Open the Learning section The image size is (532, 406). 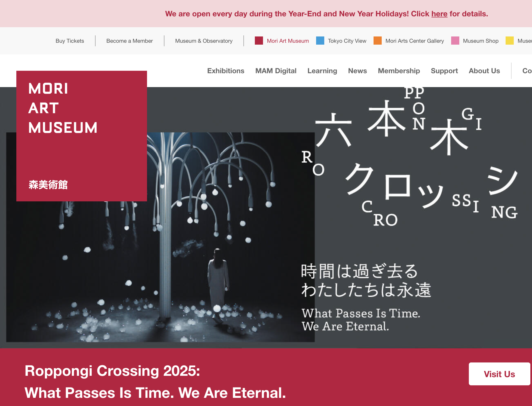(x=322, y=71)
